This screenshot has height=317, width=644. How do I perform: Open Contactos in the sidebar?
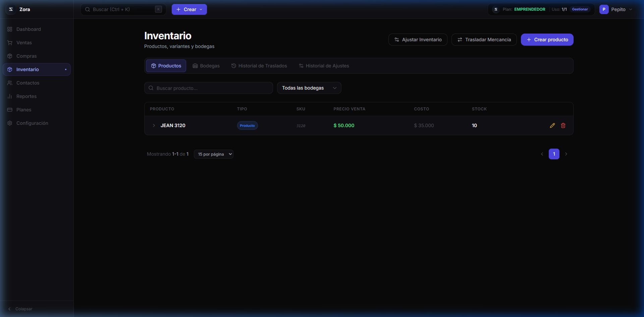(x=28, y=83)
